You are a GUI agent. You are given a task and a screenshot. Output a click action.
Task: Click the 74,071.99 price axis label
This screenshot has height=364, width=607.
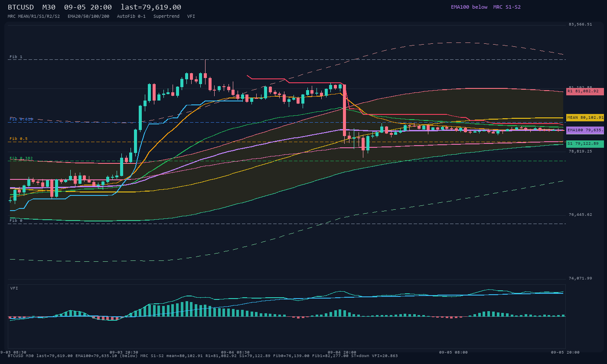(581, 279)
